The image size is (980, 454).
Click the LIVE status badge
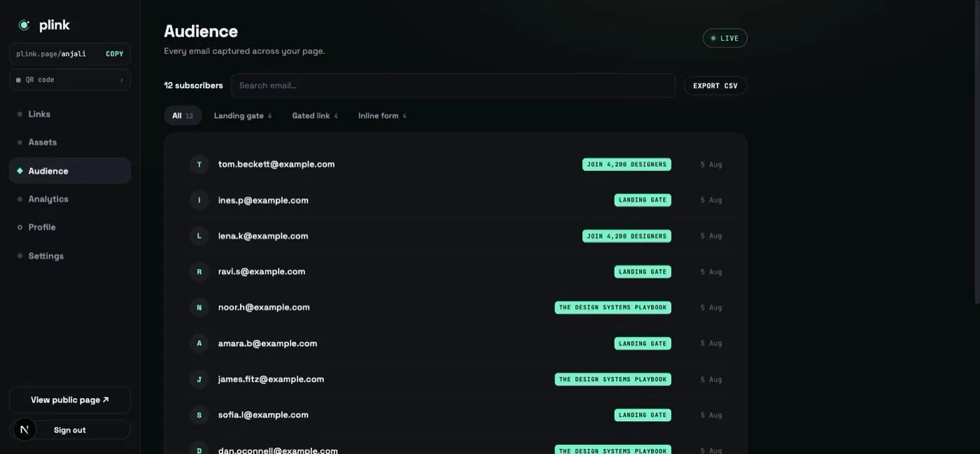(725, 38)
